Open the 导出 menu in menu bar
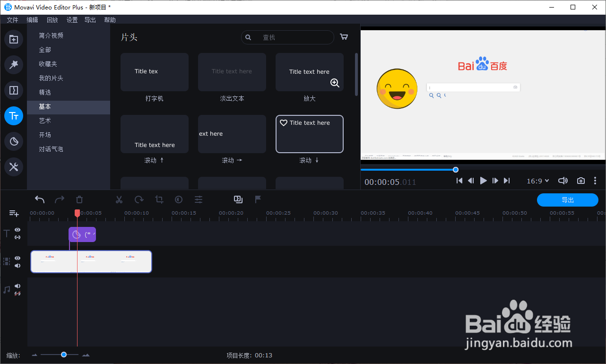Viewport: 606px width, 364px height. tap(90, 20)
